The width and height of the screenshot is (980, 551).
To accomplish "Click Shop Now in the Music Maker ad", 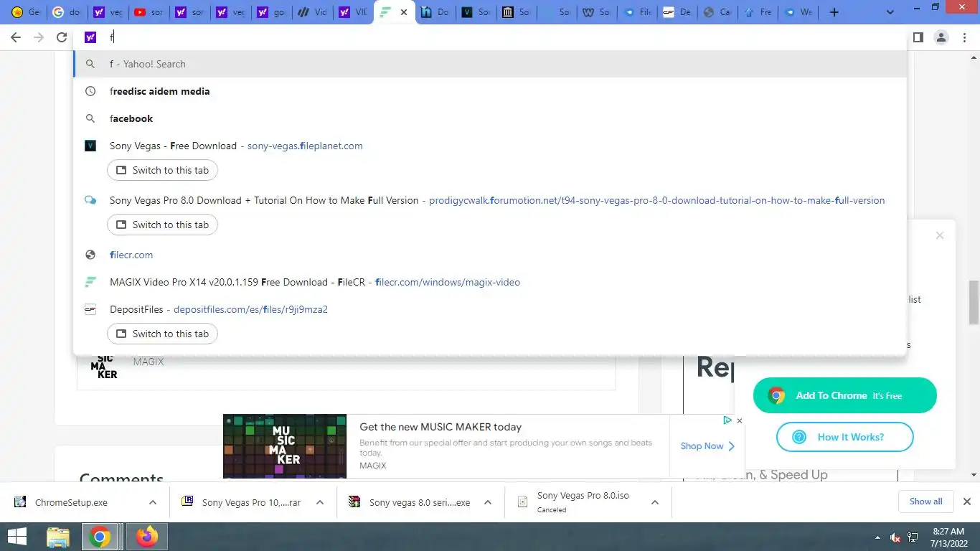I will (x=707, y=446).
